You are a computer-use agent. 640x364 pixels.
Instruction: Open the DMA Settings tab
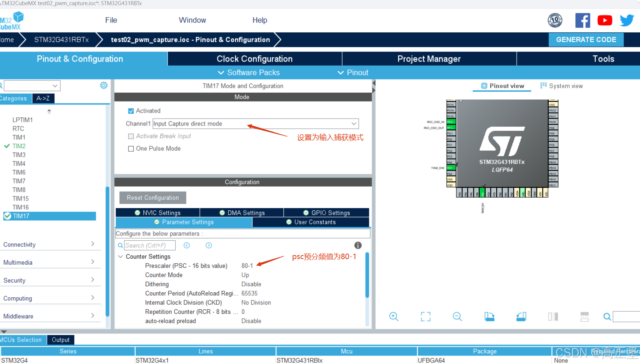tap(242, 213)
